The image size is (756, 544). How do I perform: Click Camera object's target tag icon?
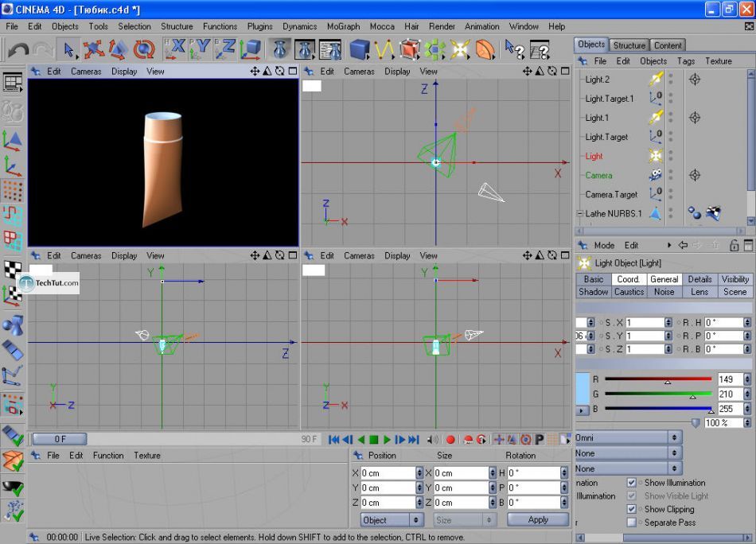coord(695,176)
